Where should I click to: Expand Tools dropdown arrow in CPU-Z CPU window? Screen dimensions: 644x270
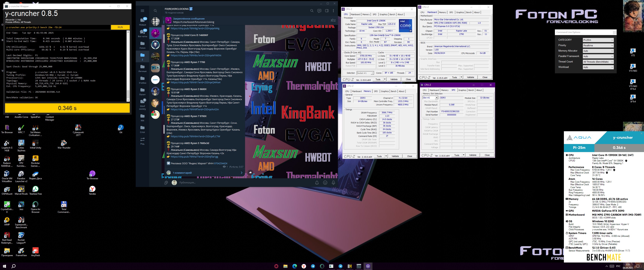point(385,79)
